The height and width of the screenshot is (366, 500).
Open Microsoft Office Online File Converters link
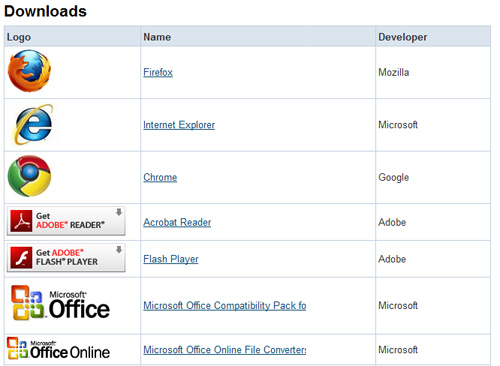click(x=225, y=350)
